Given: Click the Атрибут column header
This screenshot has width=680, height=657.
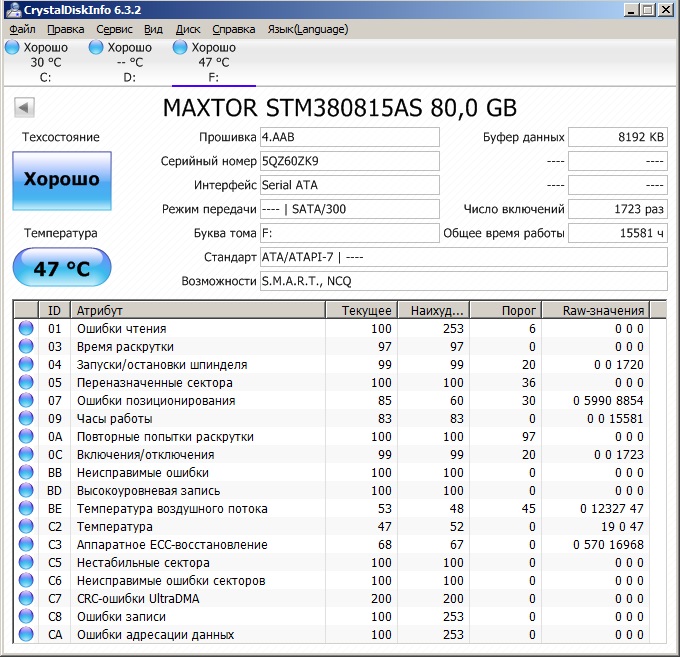Looking at the screenshot, I should point(198,310).
